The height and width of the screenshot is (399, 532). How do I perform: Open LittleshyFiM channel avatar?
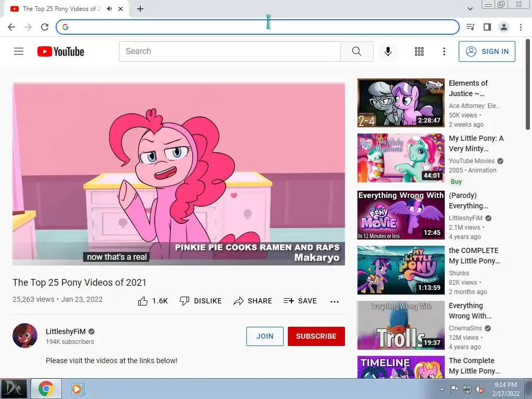click(x=25, y=336)
